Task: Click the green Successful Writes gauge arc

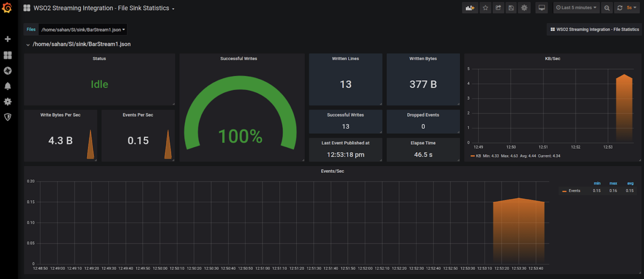Action: 240,83
